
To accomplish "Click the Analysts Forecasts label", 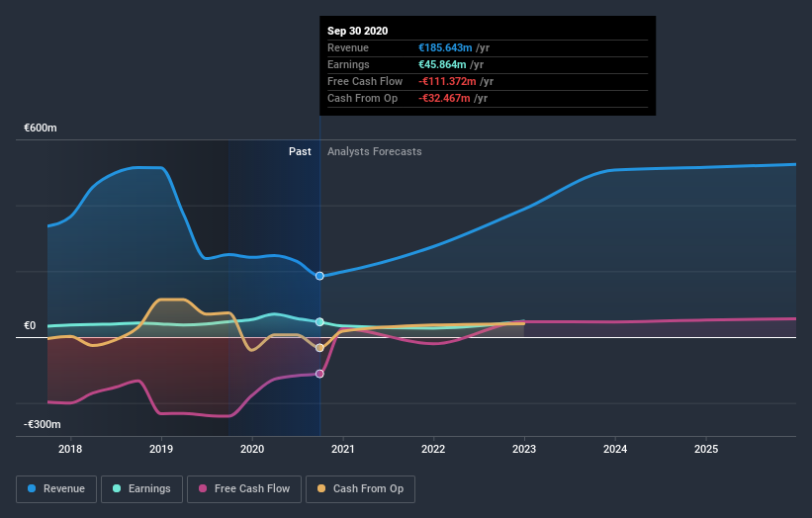I will [375, 151].
